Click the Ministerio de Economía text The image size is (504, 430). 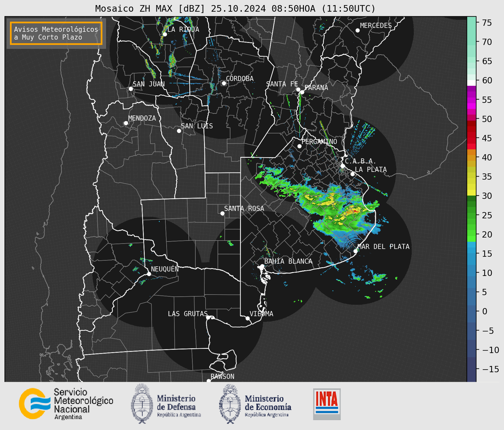[268, 405]
